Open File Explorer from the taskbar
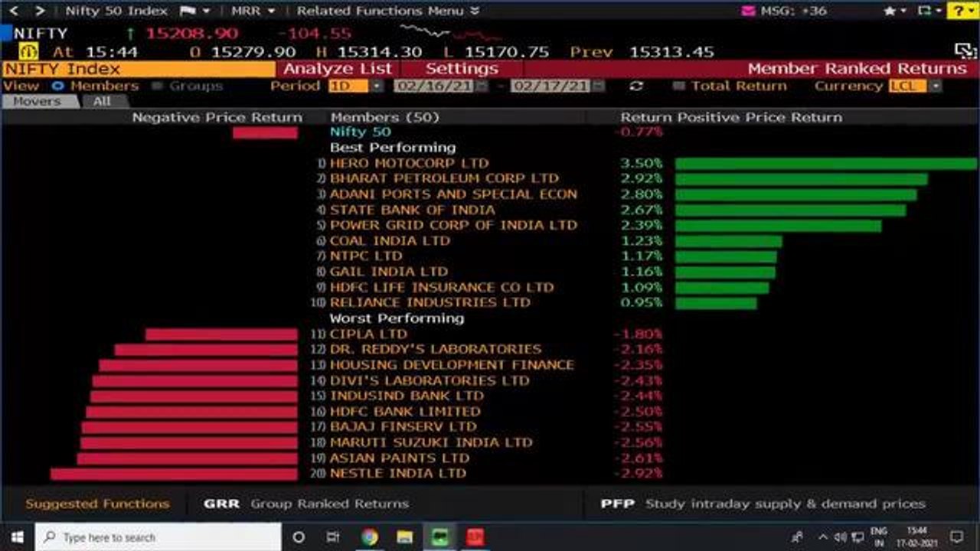Screen dimensions: 980x551 pos(405,537)
